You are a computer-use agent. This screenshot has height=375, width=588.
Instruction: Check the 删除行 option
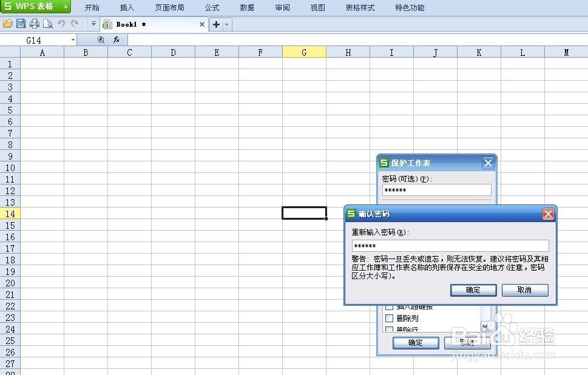(389, 328)
